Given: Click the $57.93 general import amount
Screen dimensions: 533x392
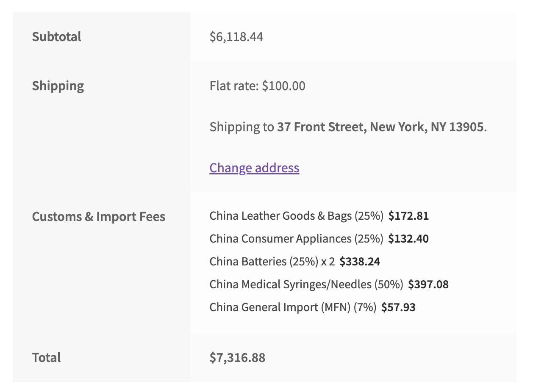Looking at the screenshot, I should point(398,307).
